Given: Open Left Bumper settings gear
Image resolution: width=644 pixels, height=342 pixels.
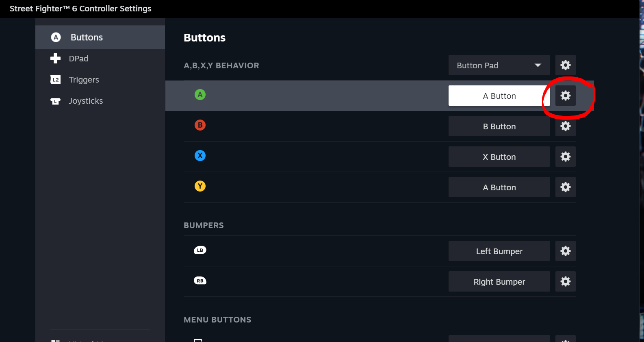Looking at the screenshot, I should 565,251.
